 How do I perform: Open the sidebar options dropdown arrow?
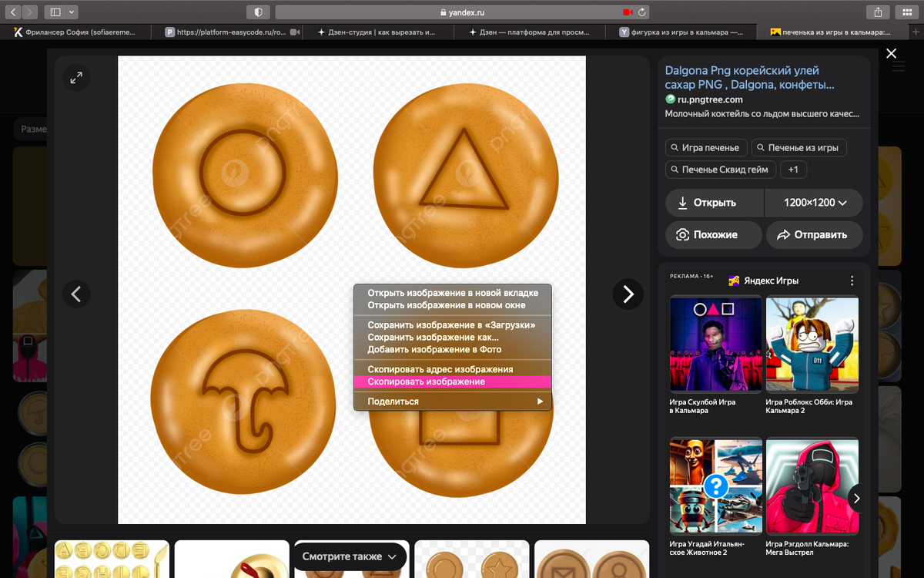coord(72,12)
